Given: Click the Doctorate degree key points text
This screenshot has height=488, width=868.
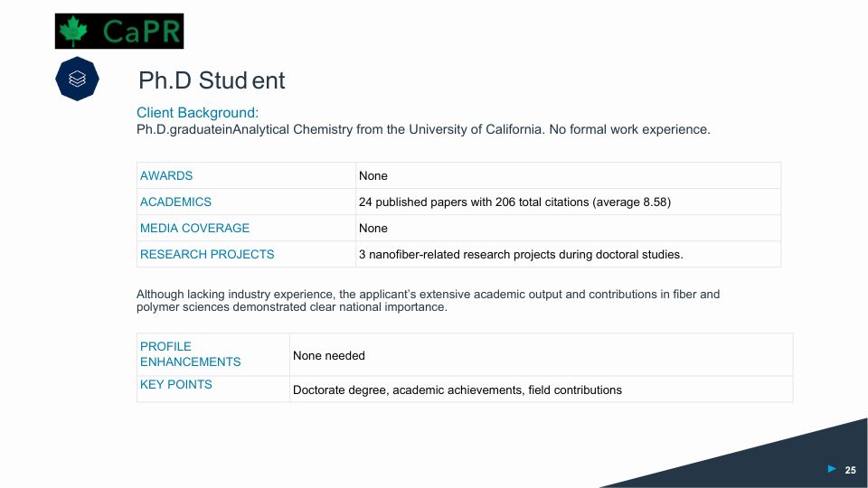Looking at the screenshot, I should pos(458,389).
